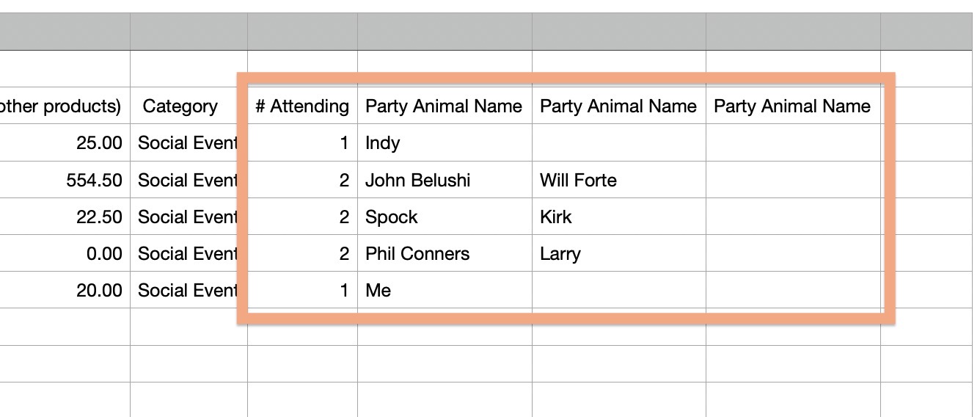Click the empty cell right of "Indy"
The height and width of the screenshot is (417, 980).
pos(618,143)
